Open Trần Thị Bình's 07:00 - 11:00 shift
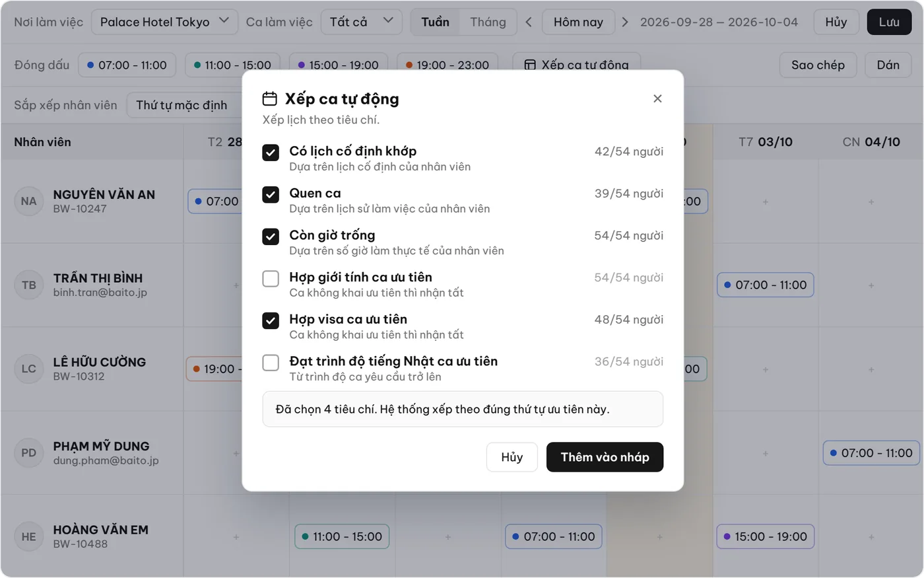Viewport: 924px width, 578px height. [x=766, y=285]
